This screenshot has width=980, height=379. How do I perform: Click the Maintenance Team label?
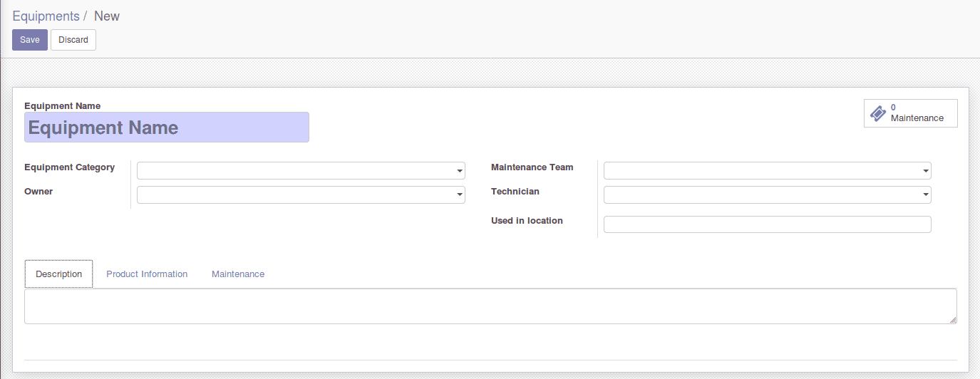point(532,167)
